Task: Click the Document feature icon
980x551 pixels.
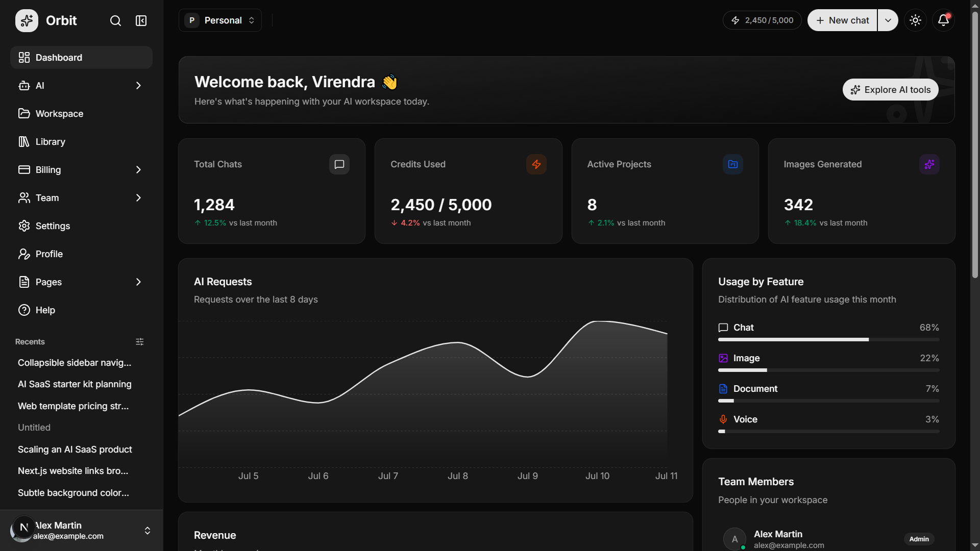Action: pyautogui.click(x=723, y=389)
